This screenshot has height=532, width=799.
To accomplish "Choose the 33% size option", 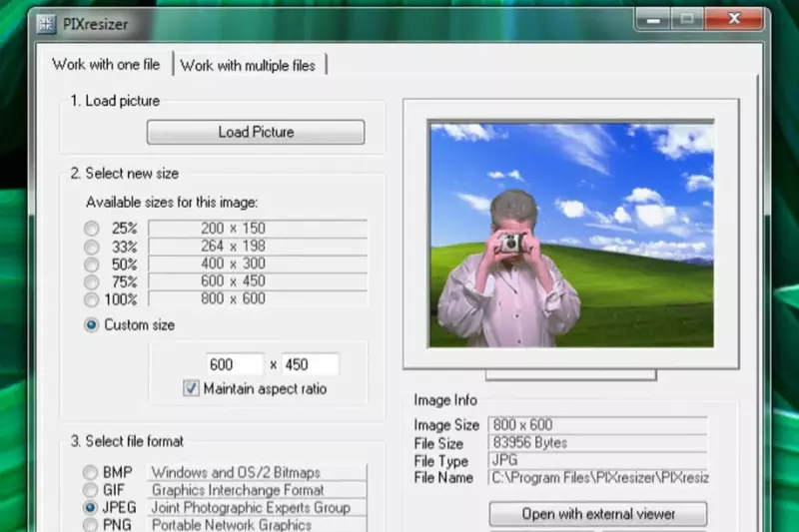I will point(92,247).
